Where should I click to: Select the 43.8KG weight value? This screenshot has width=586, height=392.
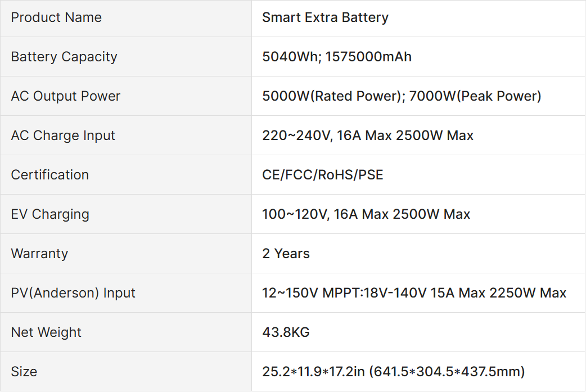click(x=286, y=332)
